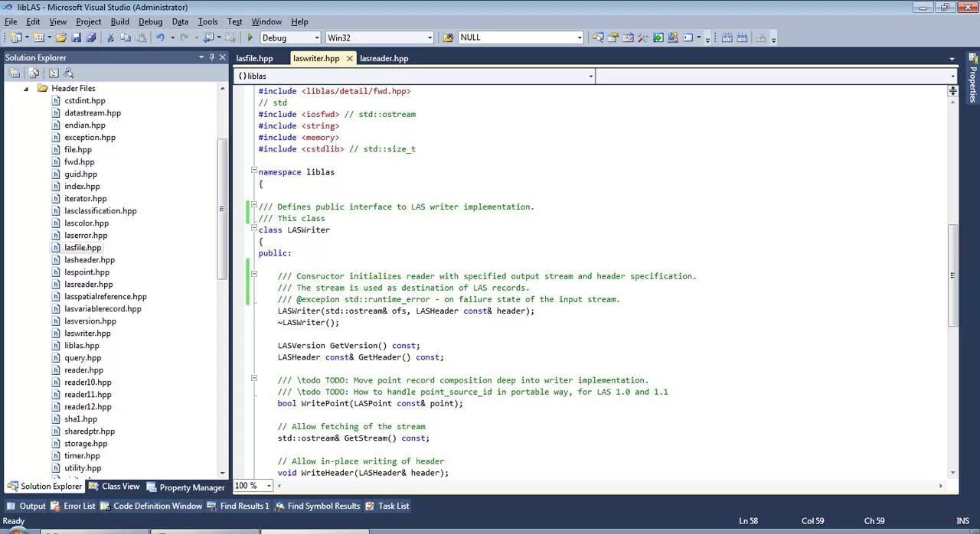Click the Save All toolbar icon
The width and height of the screenshot is (980, 534).
tap(91, 37)
